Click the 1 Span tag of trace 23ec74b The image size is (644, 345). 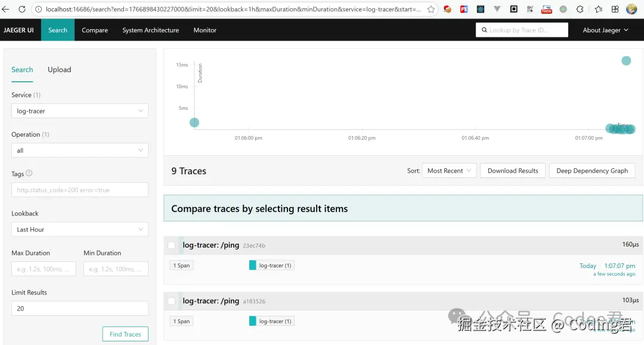181,265
